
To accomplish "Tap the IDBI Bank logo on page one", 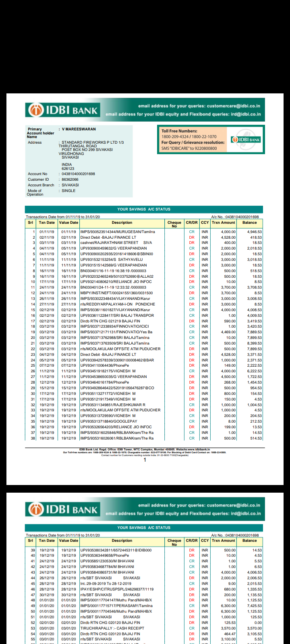I will (63, 110).
